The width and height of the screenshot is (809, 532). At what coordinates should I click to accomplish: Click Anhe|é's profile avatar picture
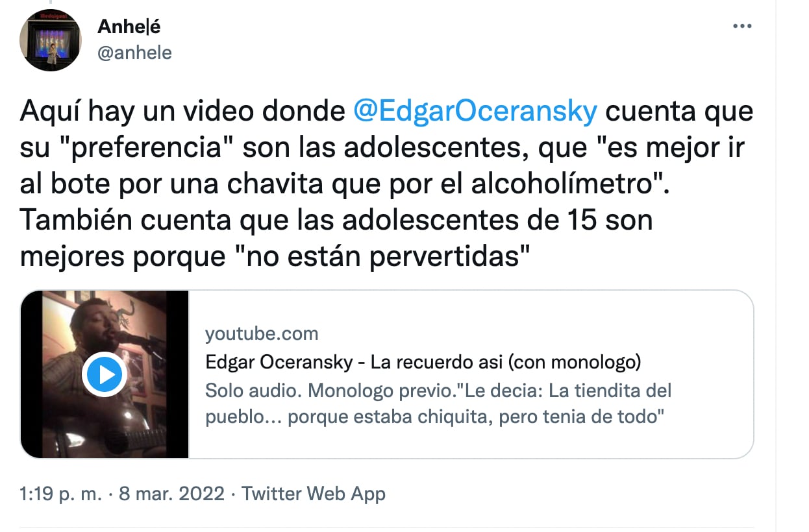click(x=51, y=40)
